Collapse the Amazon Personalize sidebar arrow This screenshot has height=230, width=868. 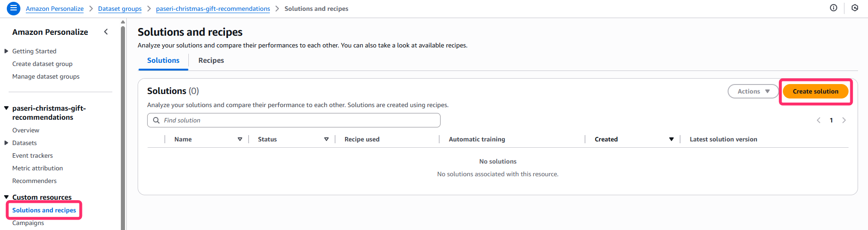[x=106, y=32]
